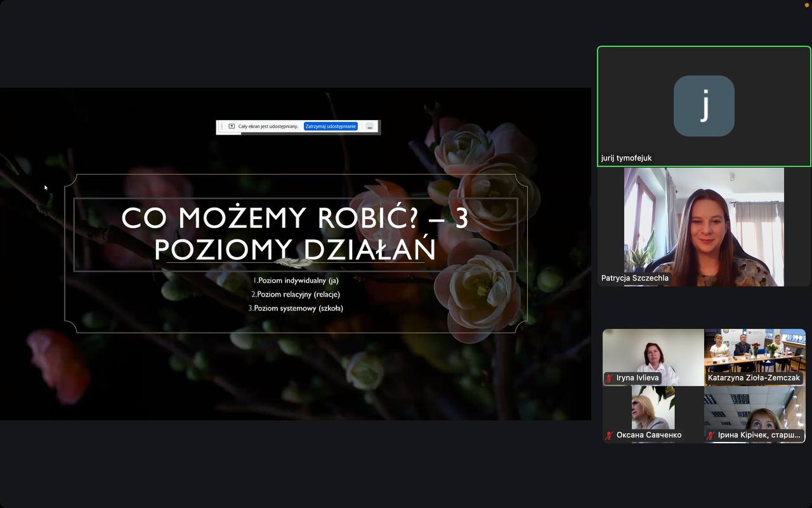Hide the screen sharing notification bar
This screenshot has width=812, height=508.
[370, 126]
